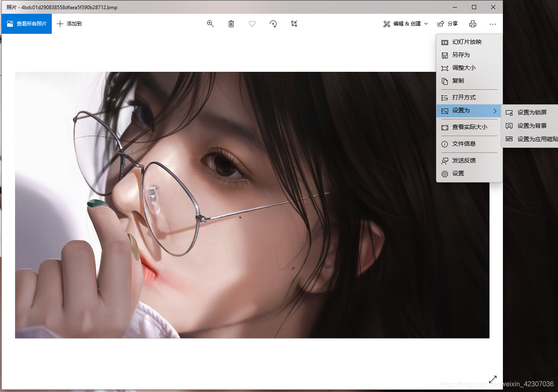Click the actual-size icon beside 查看实际大小
558x392 pixels.
(445, 127)
